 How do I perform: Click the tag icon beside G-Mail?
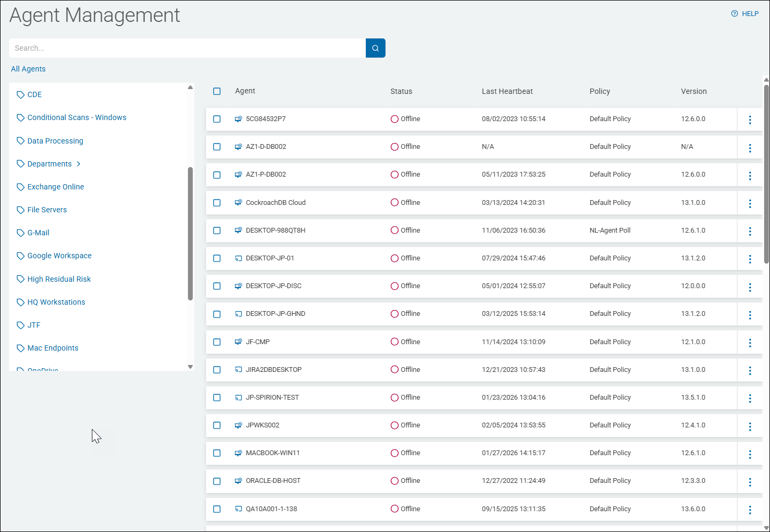pyautogui.click(x=21, y=233)
